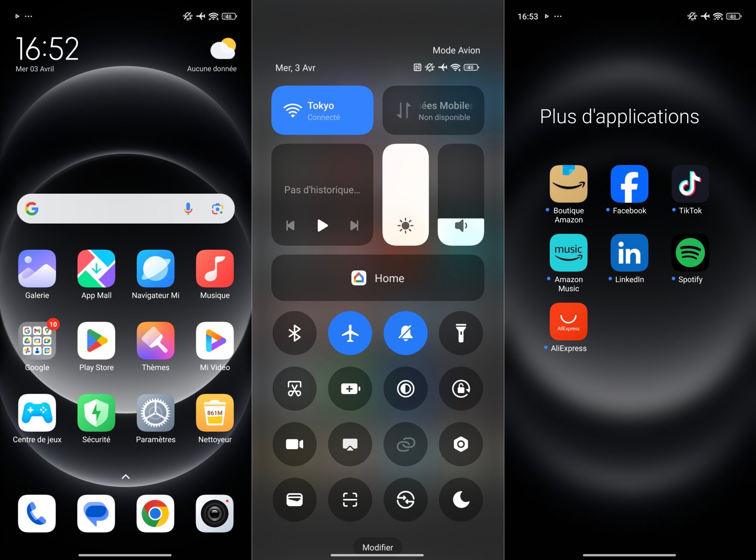Toggle Airplane Mode on
The width and height of the screenshot is (756, 560).
point(349,332)
